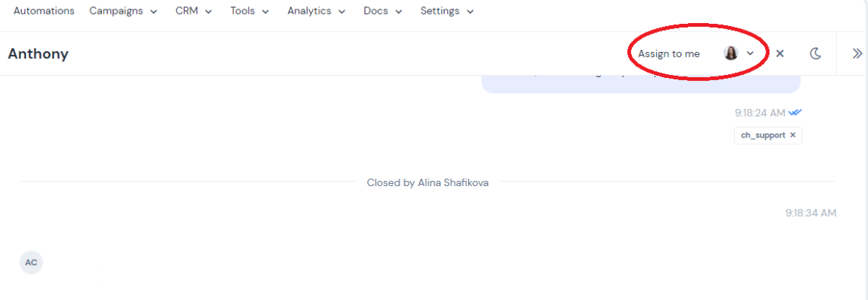The height and width of the screenshot is (300, 868).
Task: Click the Anthony conversation title
Action: coord(38,54)
